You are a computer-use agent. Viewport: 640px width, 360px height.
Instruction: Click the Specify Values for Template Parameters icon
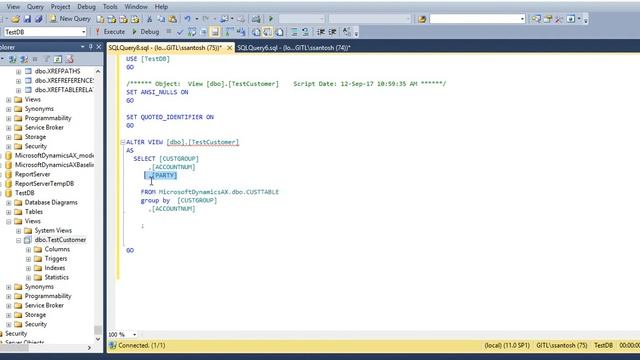click(x=347, y=32)
